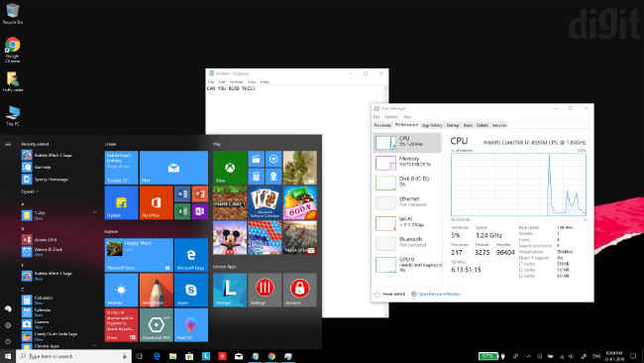
Task: Click the Windows Start button
Action: click(x=8, y=356)
